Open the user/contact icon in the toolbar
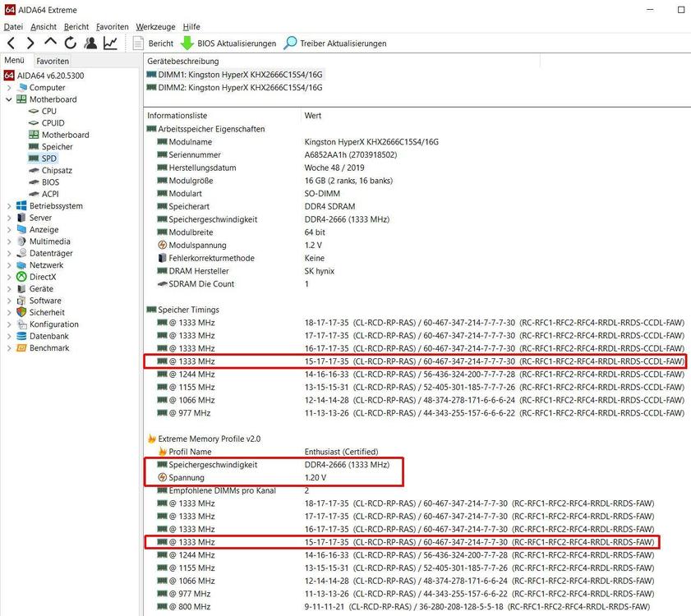 [x=90, y=43]
